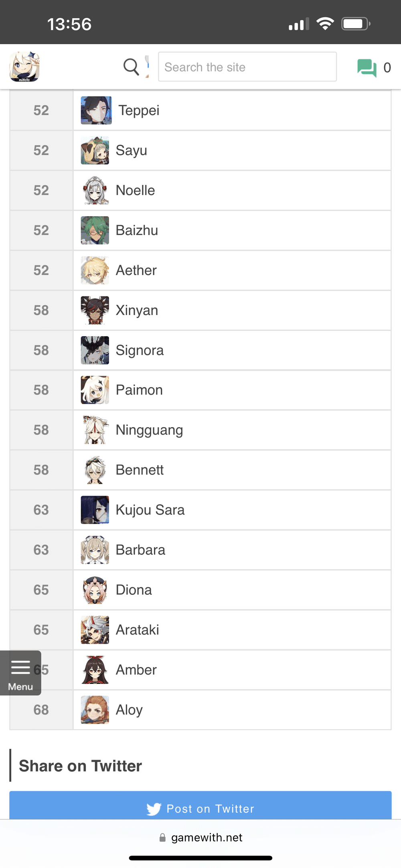Click the miHoYo site logo
Image resolution: width=401 pixels, height=868 pixels.
(x=24, y=67)
